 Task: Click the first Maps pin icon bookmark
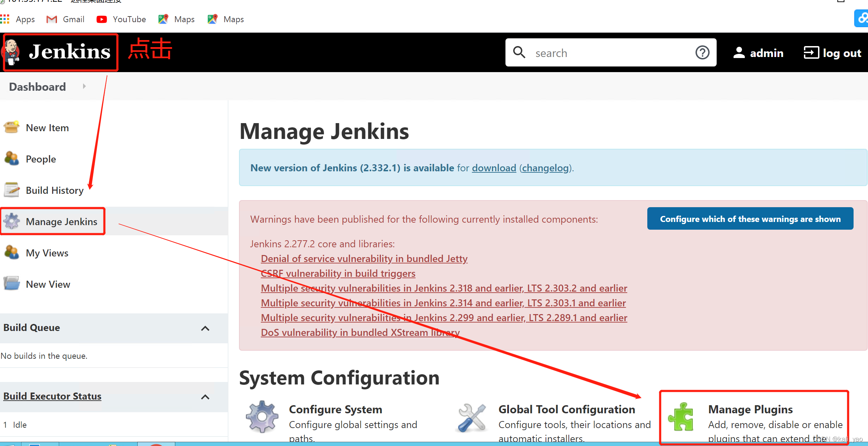(x=163, y=19)
